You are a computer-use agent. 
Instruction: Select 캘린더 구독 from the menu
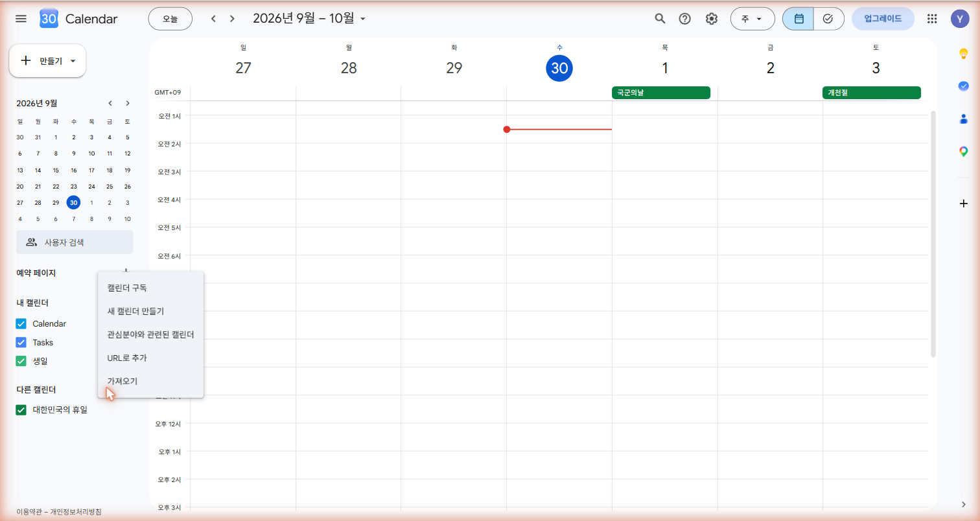(x=150, y=288)
